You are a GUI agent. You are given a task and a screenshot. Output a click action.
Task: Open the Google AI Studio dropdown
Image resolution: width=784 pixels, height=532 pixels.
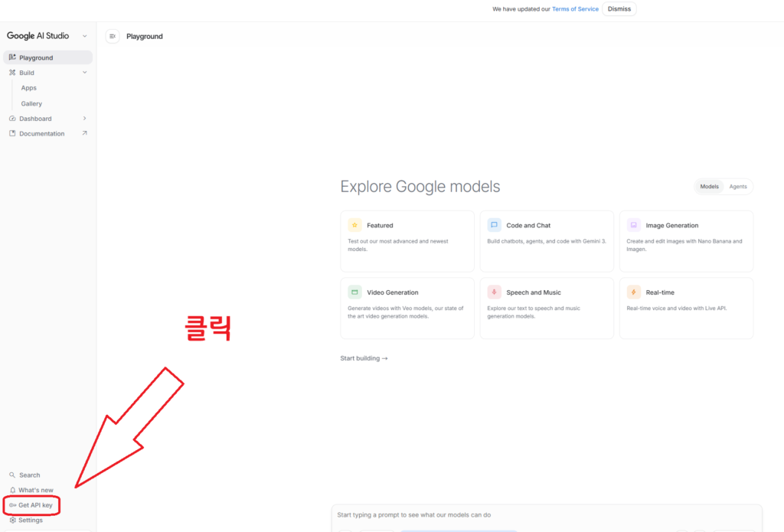click(x=84, y=35)
